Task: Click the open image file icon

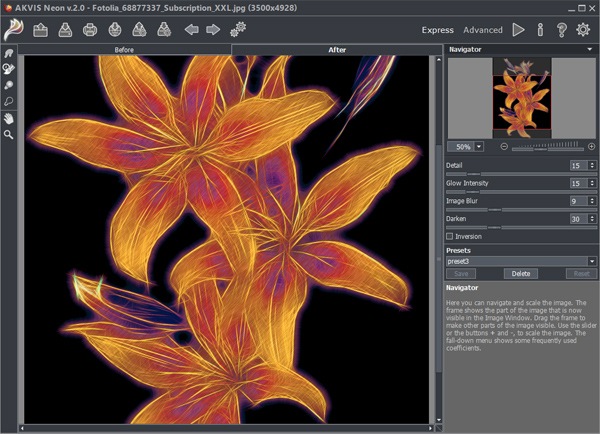Action: pos(42,29)
